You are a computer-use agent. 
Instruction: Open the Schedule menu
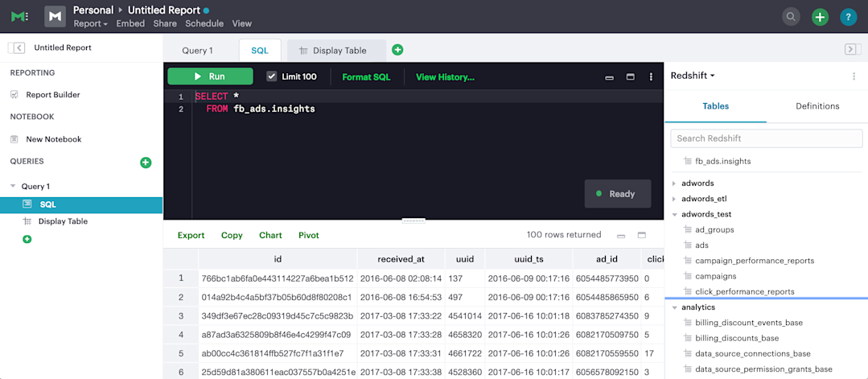(x=204, y=23)
